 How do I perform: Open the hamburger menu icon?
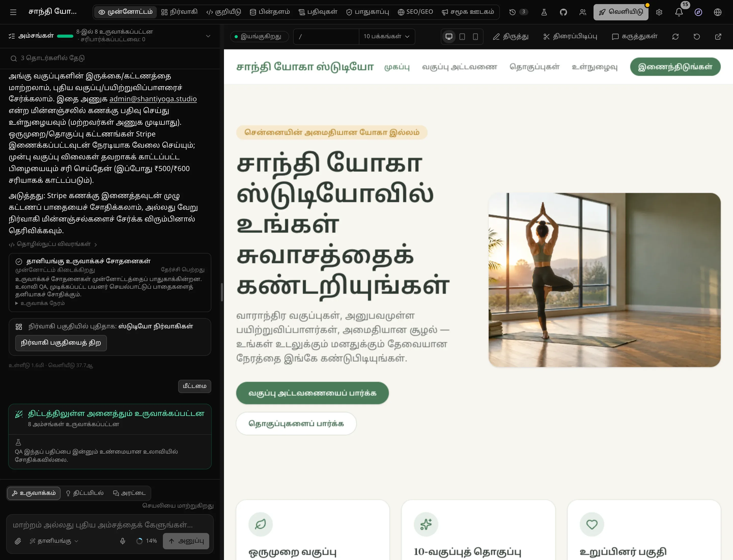(13, 12)
